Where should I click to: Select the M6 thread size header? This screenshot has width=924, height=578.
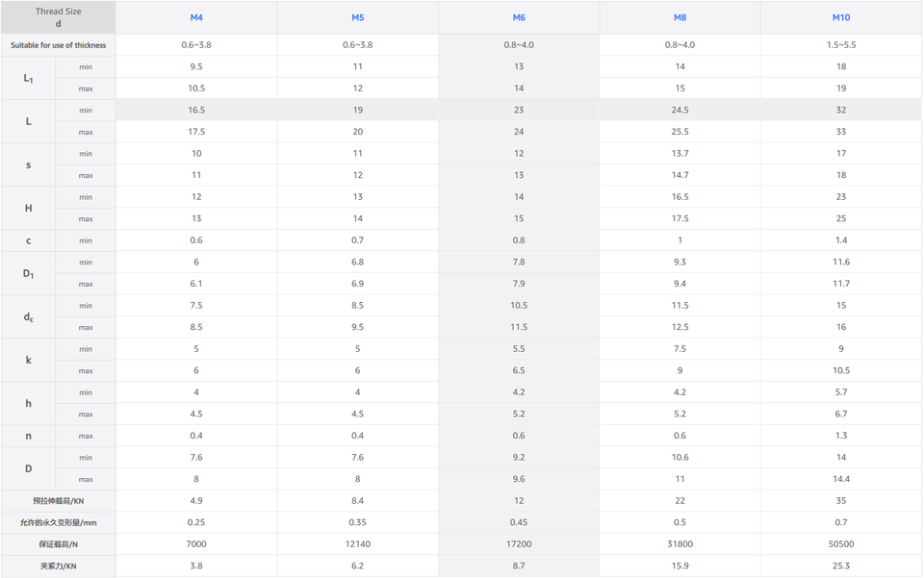tap(519, 17)
